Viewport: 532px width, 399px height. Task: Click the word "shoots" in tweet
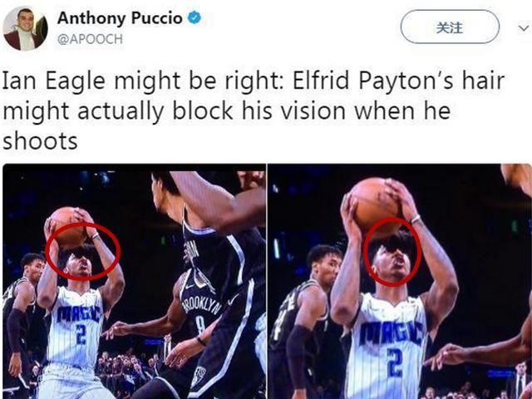(x=41, y=140)
